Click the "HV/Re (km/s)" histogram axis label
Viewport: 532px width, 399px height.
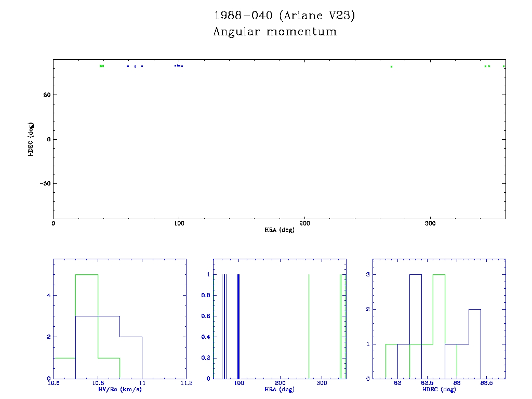tap(119, 389)
